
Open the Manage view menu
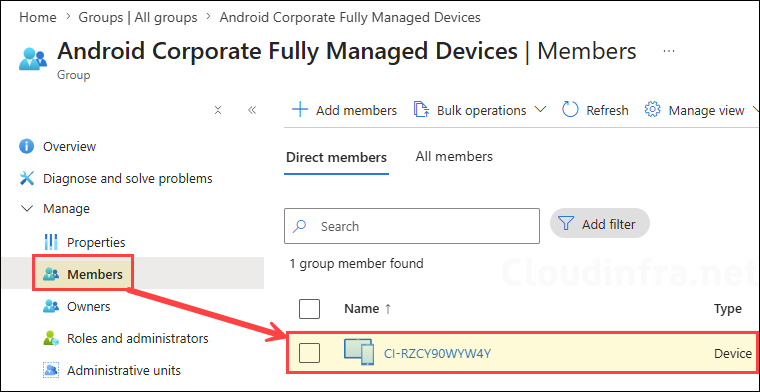(x=701, y=110)
